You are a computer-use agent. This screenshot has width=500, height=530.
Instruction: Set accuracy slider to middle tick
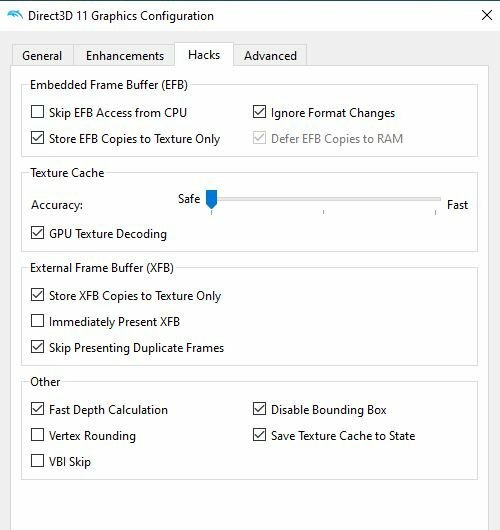[x=324, y=199]
